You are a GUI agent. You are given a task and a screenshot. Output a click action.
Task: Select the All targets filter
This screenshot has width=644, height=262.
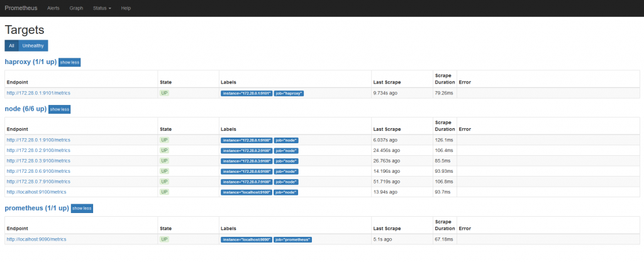point(11,45)
